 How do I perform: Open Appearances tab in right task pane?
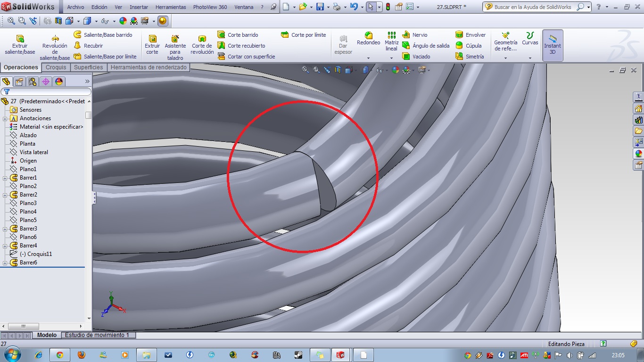click(638, 154)
